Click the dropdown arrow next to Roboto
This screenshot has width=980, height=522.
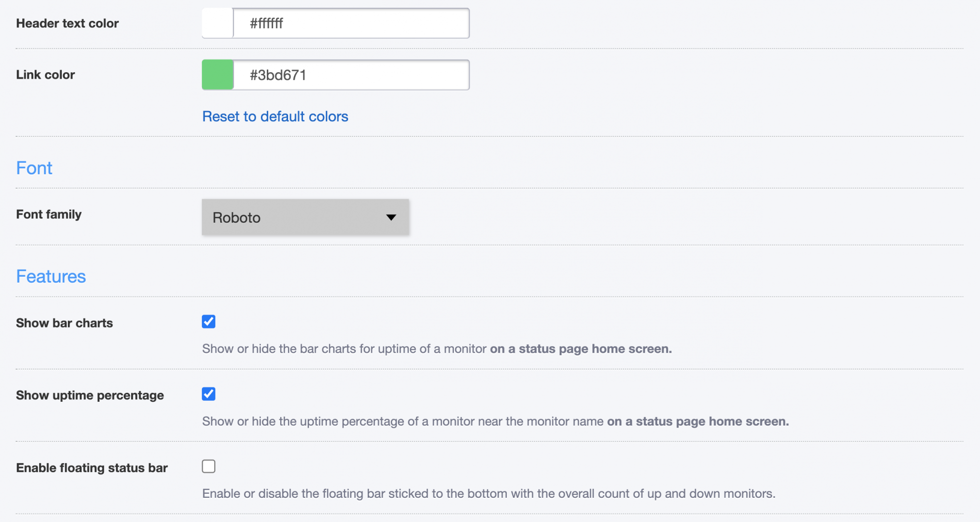pos(391,217)
